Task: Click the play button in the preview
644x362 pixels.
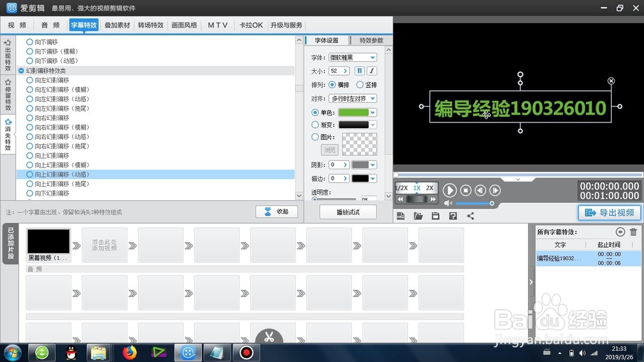Action: (x=450, y=190)
